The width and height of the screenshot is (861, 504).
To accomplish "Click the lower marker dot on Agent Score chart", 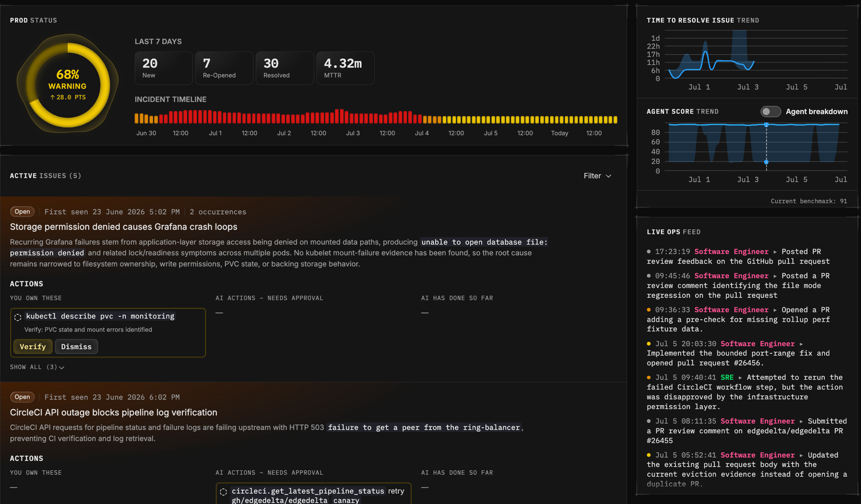I will pyautogui.click(x=766, y=162).
